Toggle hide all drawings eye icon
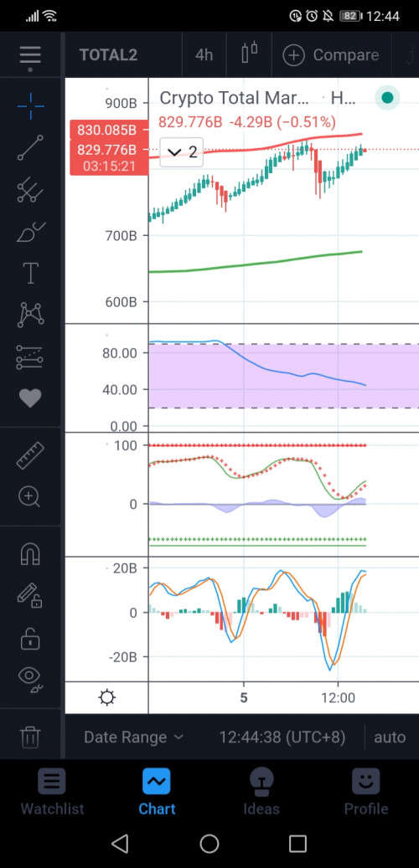 (30, 679)
